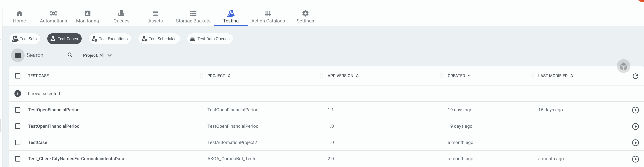
Task: Click the column chooser icon beside Search
Action: pyautogui.click(x=18, y=55)
